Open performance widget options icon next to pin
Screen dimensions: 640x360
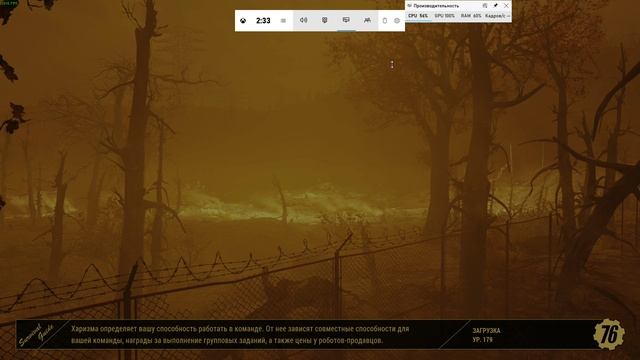[x=484, y=6]
